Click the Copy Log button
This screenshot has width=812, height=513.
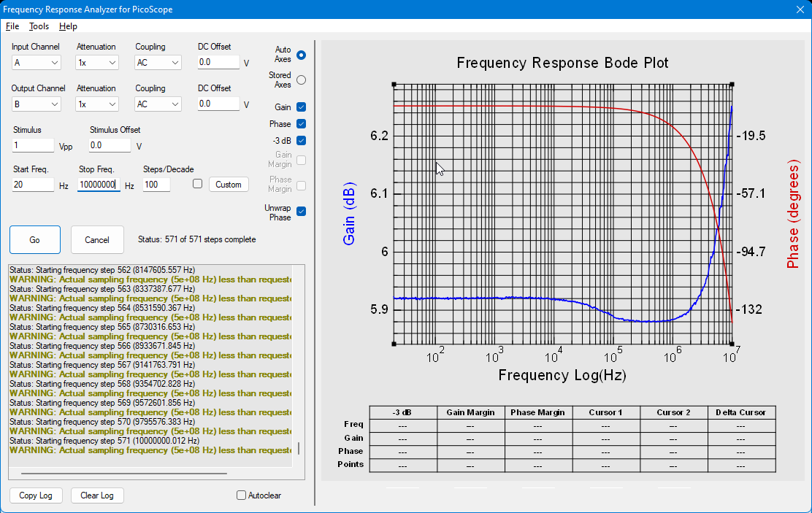(36, 495)
